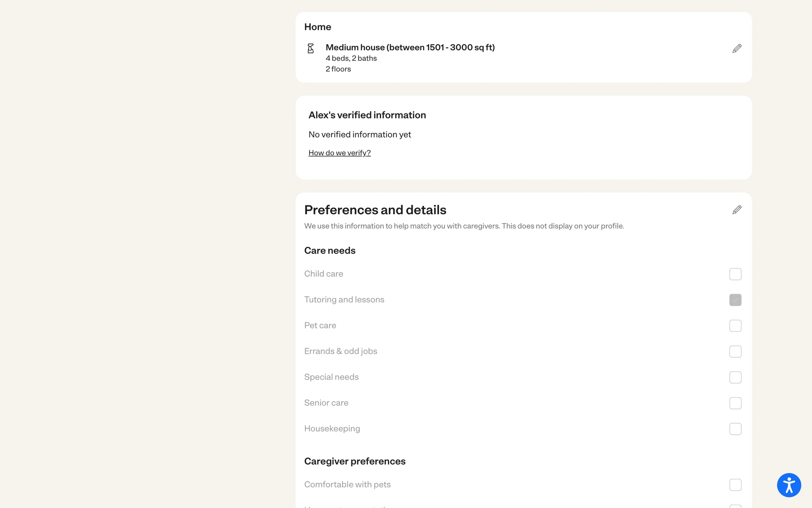Image resolution: width=812 pixels, height=508 pixels.
Task: Edit Preferences and details with pencil icon
Action: (737, 210)
